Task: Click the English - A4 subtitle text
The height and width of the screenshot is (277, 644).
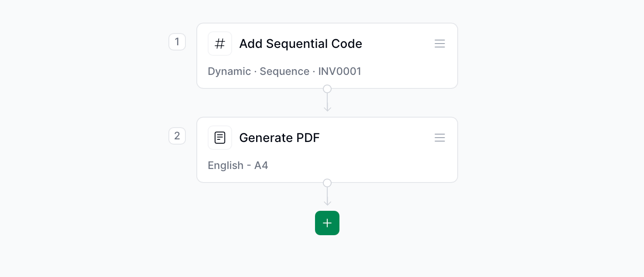Action: (238, 166)
